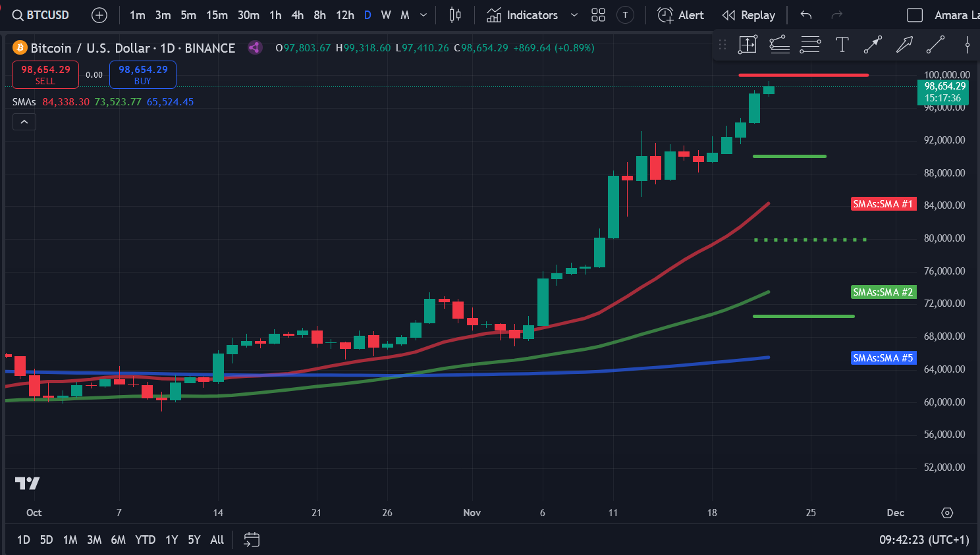This screenshot has width=980, height=555.
Task: Open layout setup grid icon
Action: pos(598,15)
